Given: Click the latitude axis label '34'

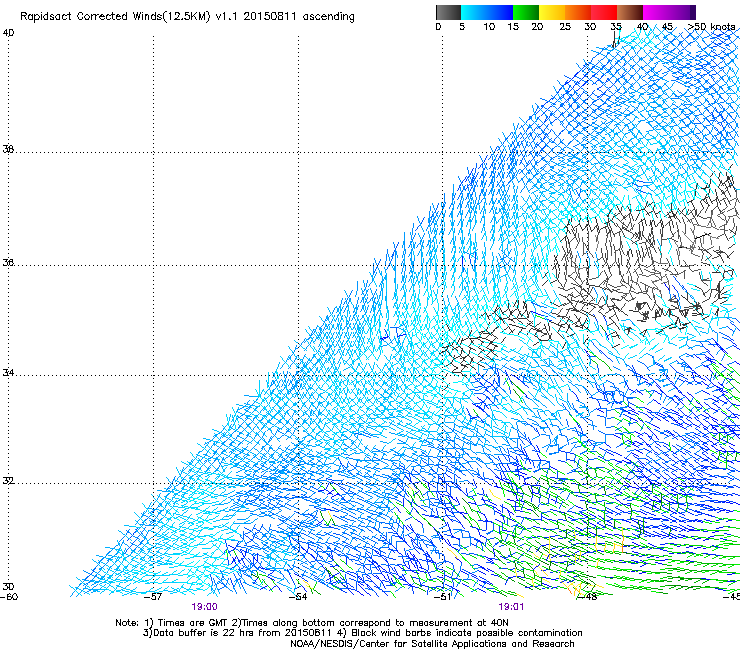Looking at the screenshot, I should (x=8, y=373).
